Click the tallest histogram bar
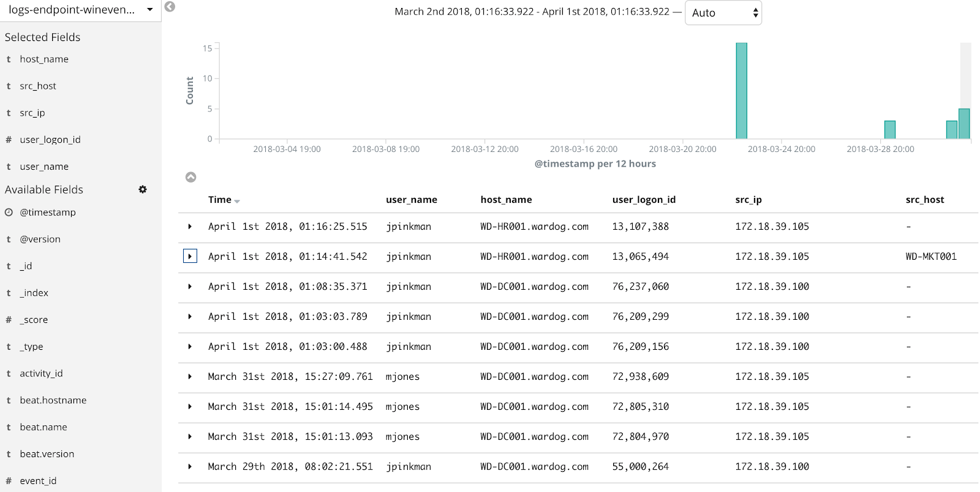The image size is (980, 492). point(741,91)
